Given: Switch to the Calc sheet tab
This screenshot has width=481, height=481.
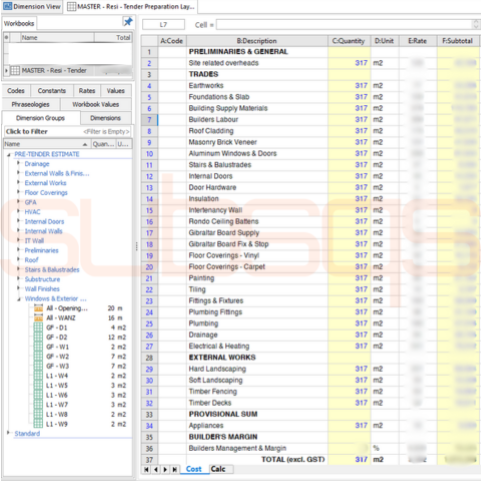Looking at the screenshot, I should (218, 469).
